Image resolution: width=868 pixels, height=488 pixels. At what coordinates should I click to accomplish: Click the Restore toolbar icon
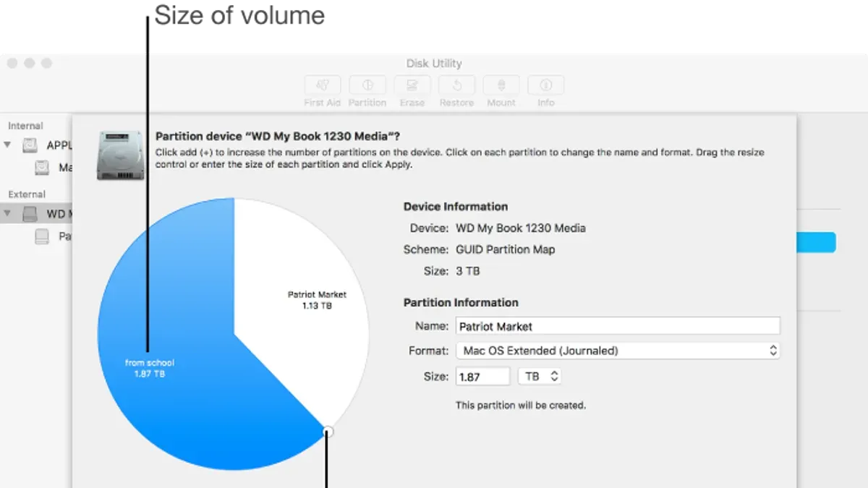(x=457, y=85)
